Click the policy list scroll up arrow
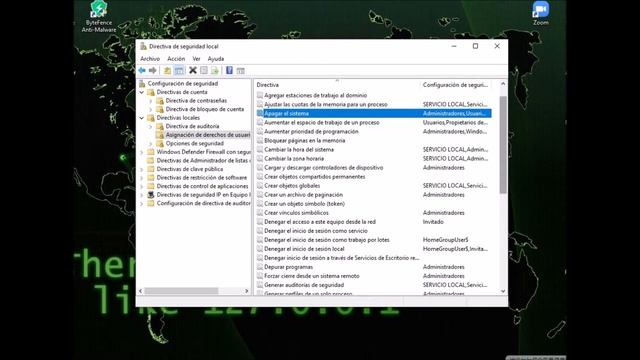Viewport: 640px width, 360px height. (x=503, y=84)
